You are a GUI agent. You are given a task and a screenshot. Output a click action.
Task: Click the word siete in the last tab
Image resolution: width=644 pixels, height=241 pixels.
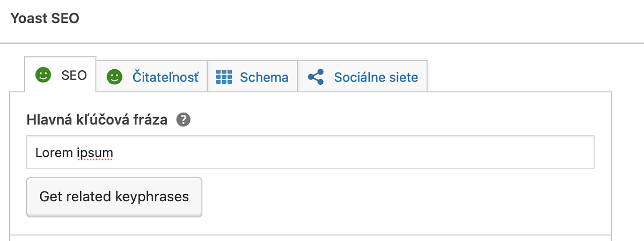[403, 77]
